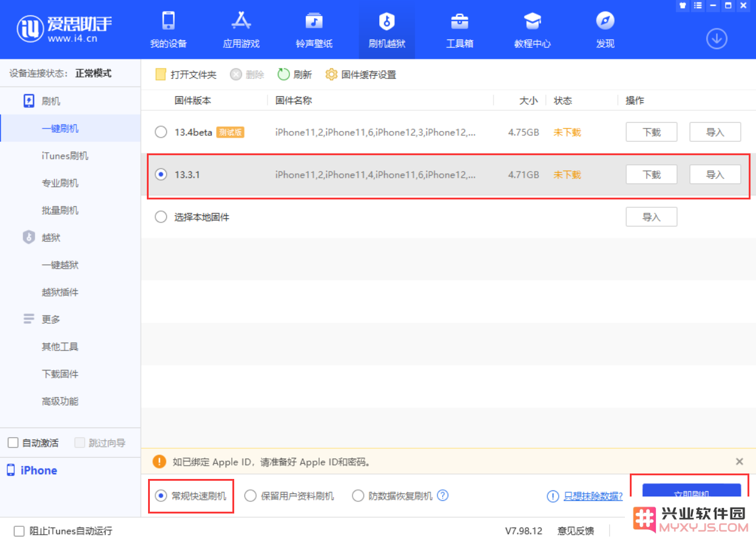Click the skin shirt icon in title bar
The height and width of the screenshot is (542, 756).
(x=683, y=5)
